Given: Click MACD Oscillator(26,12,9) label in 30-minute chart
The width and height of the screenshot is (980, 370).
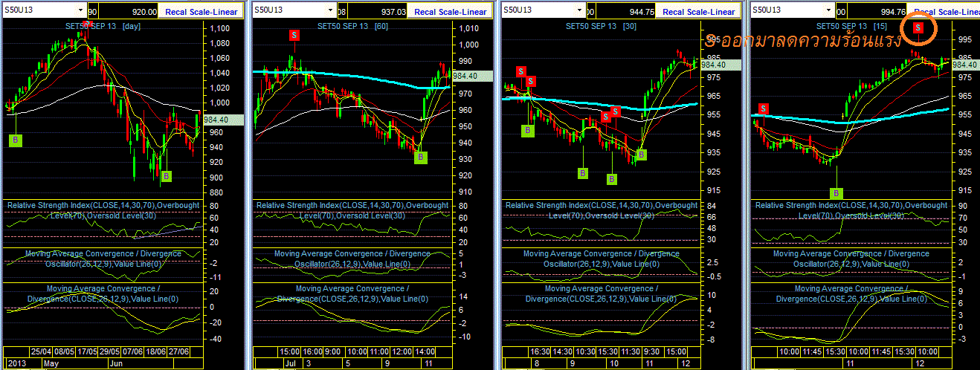Looking at the screenshot, I should point(602,259).
